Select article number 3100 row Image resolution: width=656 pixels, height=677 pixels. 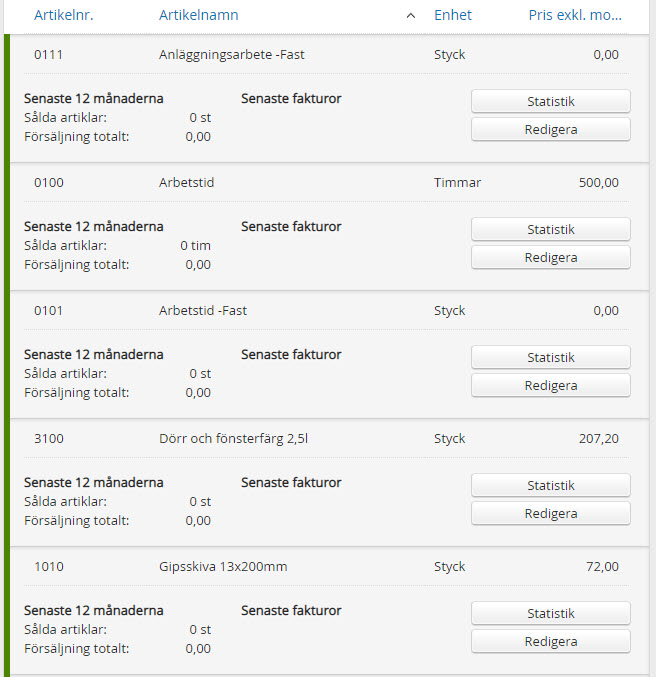coord(49,438)
